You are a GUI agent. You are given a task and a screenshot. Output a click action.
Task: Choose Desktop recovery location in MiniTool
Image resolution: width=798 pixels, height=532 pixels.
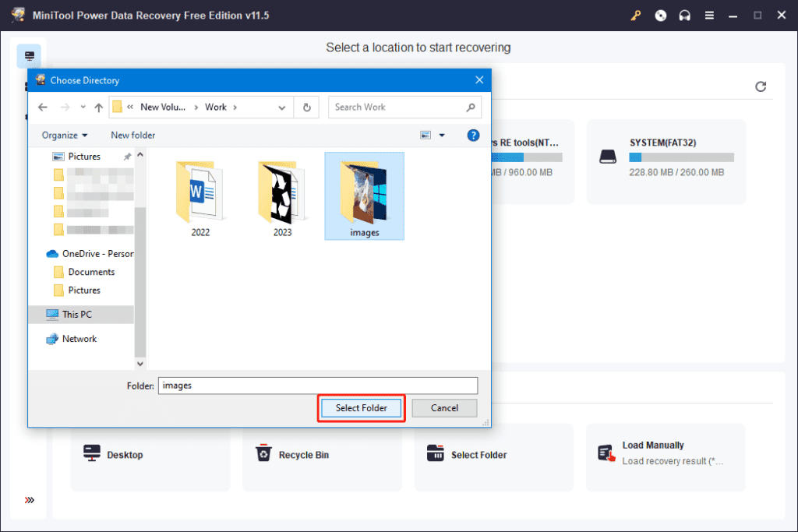pyautogui.click(x=150, y=456)
